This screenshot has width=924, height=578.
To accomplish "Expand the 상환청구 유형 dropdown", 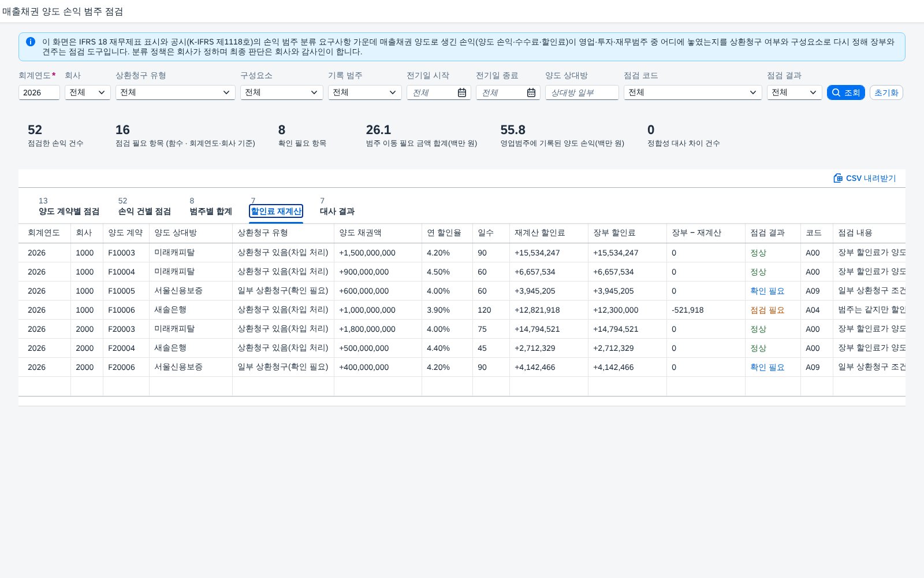I will (x=176, y=92).
